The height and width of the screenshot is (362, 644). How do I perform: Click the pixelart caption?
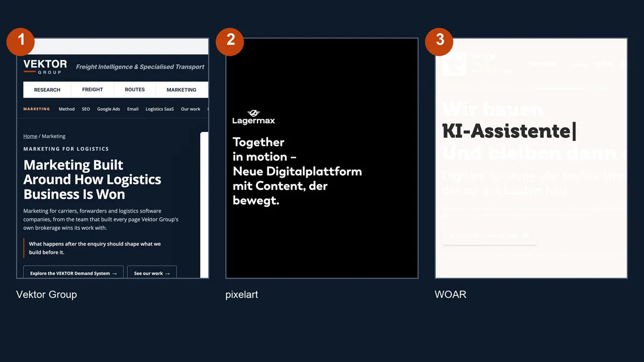coord(241,294)
